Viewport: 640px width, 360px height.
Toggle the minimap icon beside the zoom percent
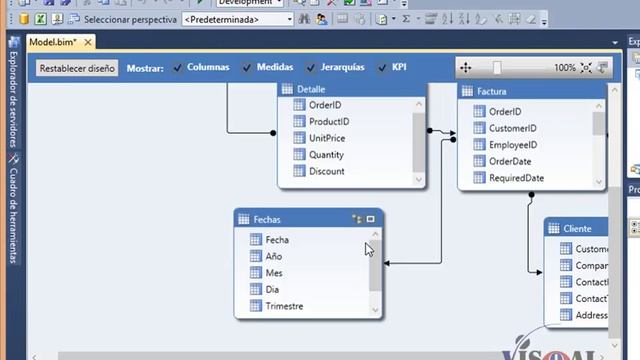(603, 67)
